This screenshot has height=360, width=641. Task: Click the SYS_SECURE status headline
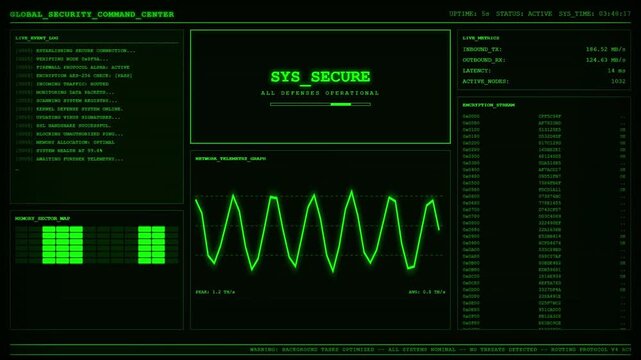tap(320, 77)
